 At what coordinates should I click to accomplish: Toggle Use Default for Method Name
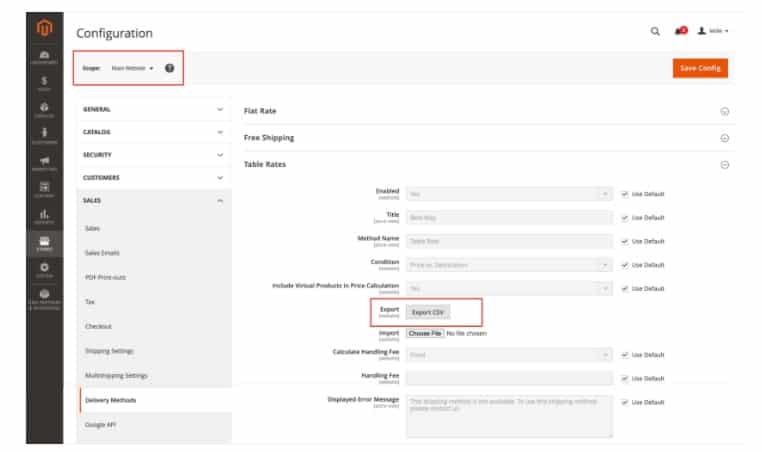(625, 241)
